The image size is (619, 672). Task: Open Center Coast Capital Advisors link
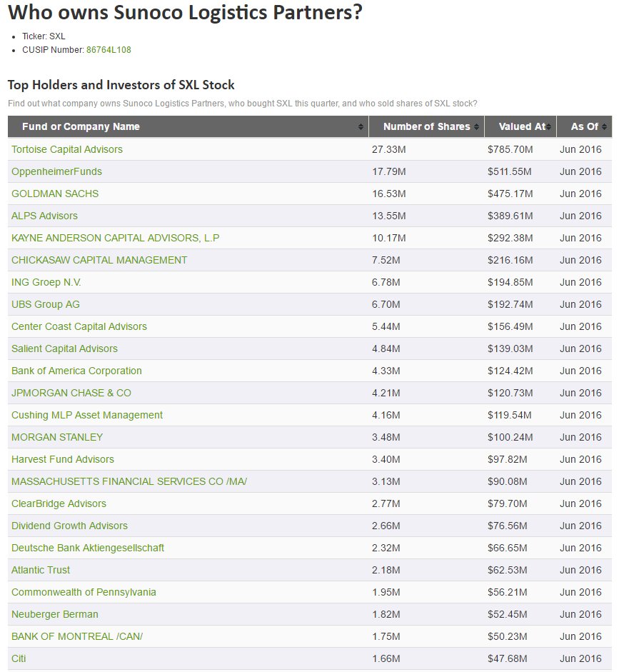pyautogui.click(x=79, y=326)
